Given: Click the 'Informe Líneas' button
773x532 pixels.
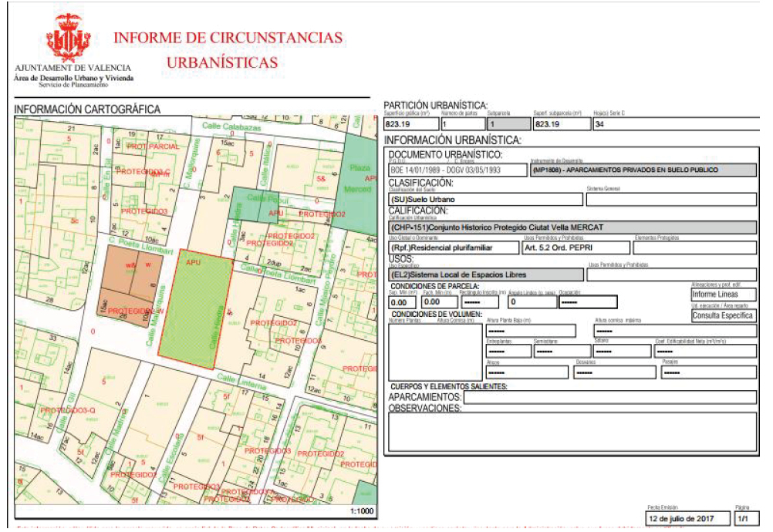Looking at the screenshot, I should point(724,294).
